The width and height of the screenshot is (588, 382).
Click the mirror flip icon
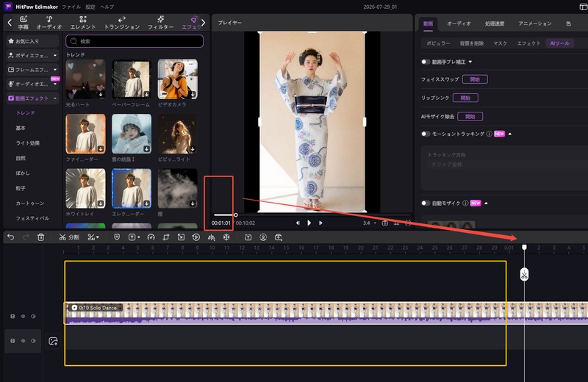click(x=212, y=237)
